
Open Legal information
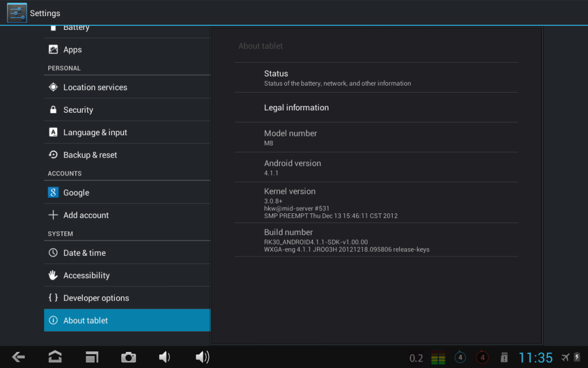coord(376,108)
